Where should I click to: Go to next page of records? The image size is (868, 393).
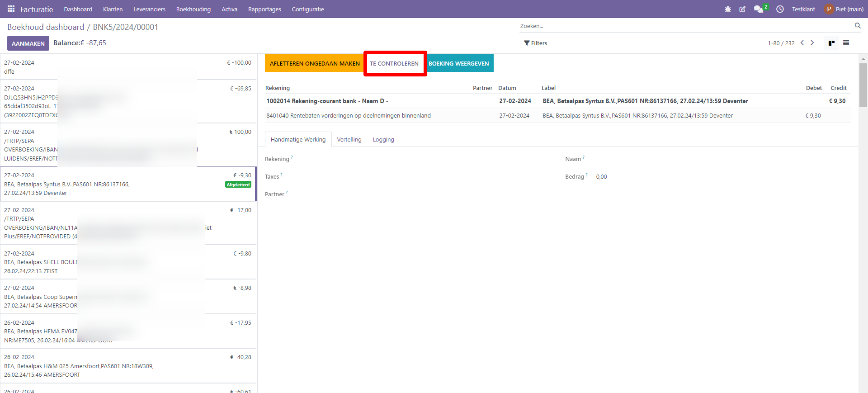coord(812,43)
